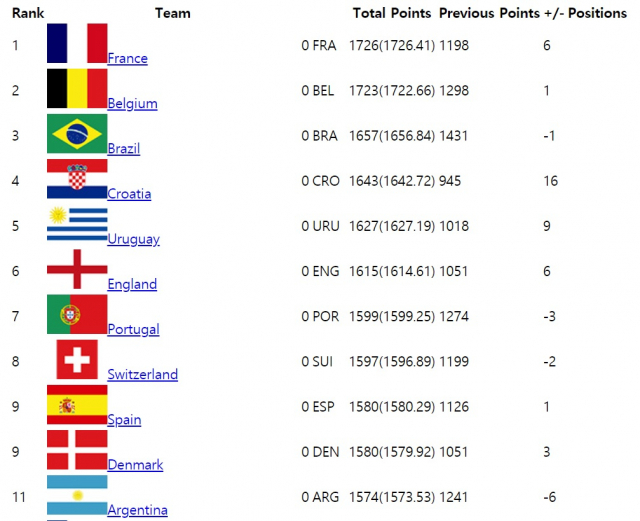640x521 pixels.
Task: Click the Croatia flag image
Action: (77, 179)
